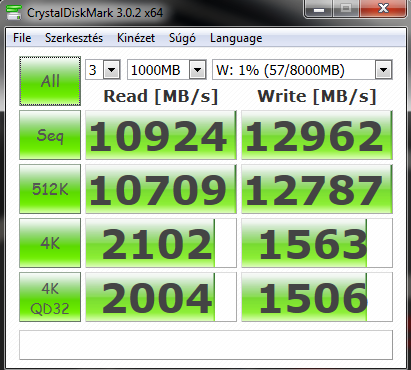
Task: Open the Kinézet menu
Action: 136,38
